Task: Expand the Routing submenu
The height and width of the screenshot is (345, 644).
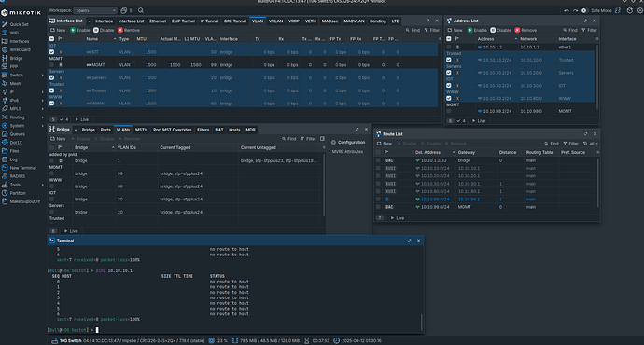Action: pyautogui.click(x=42, y=117)
